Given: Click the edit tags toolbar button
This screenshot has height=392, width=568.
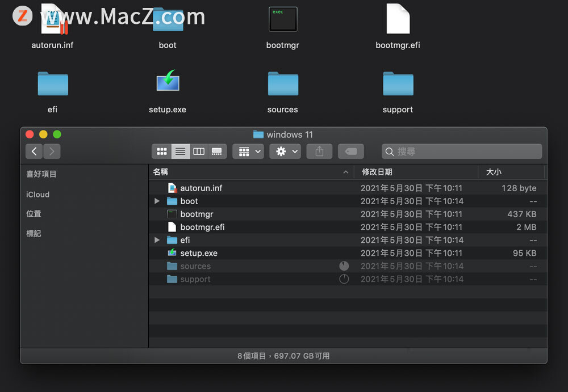Looking at the screenshot, I should click(350, 151).
